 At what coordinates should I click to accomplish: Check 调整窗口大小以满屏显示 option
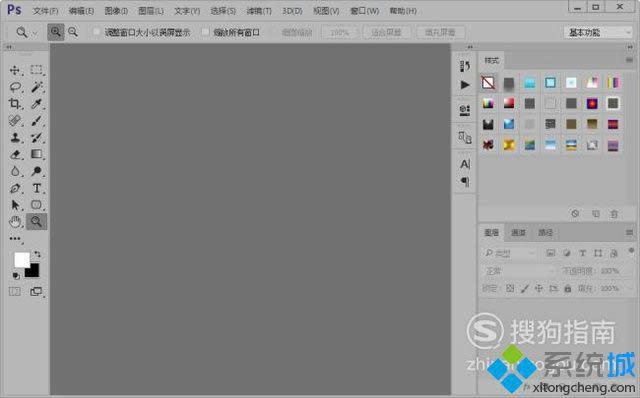97,32
